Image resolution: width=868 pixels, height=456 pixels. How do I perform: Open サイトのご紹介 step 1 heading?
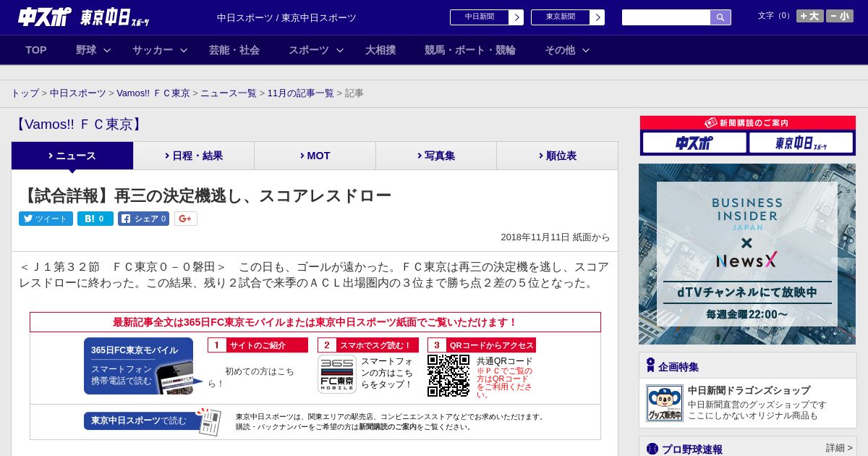pyautogui.click(x=258, y=345)
